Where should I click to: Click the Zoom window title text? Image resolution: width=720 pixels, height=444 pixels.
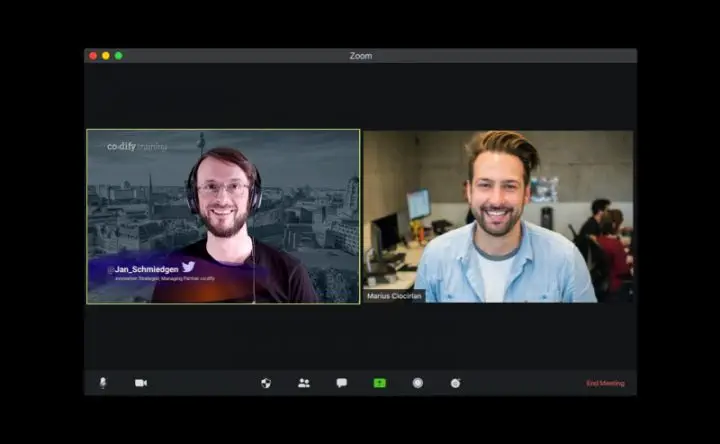pos(361,56)
